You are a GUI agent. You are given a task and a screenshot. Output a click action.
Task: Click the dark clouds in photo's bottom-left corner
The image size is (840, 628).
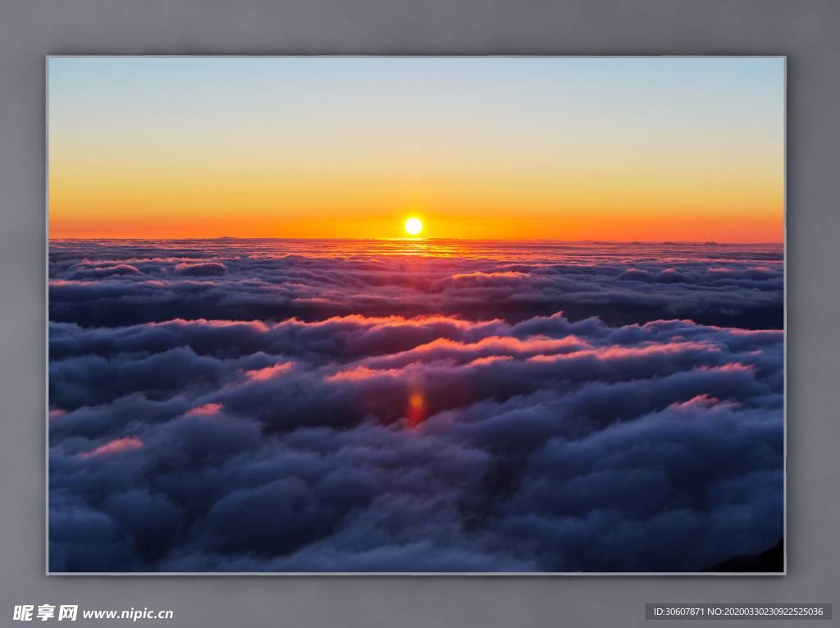[x=90, y=534]
